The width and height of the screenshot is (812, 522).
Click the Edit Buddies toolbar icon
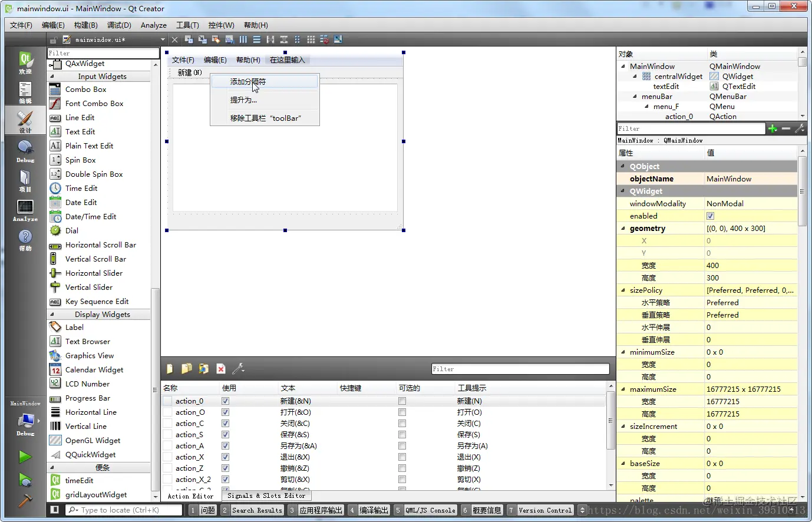click(216, 39)
